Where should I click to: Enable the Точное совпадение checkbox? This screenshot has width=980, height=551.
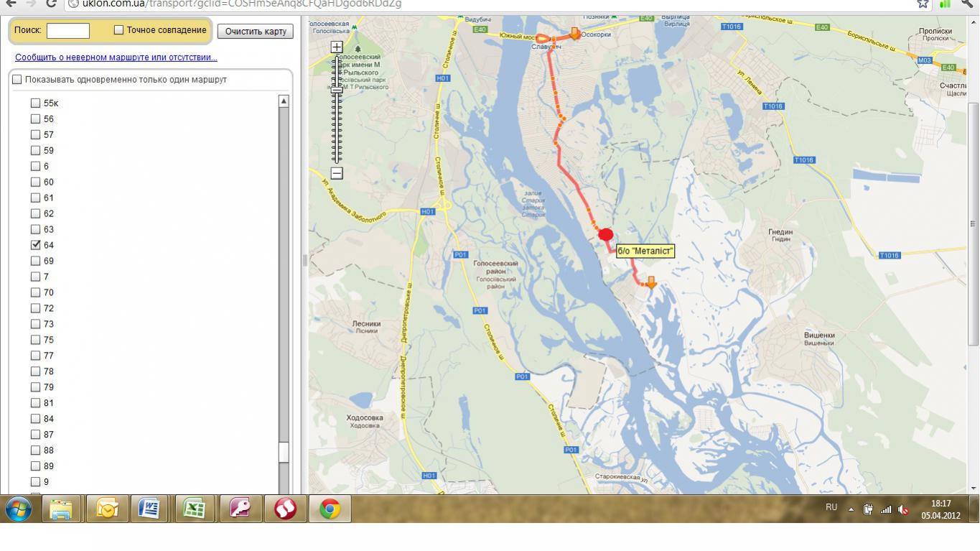tap(119, 30)
